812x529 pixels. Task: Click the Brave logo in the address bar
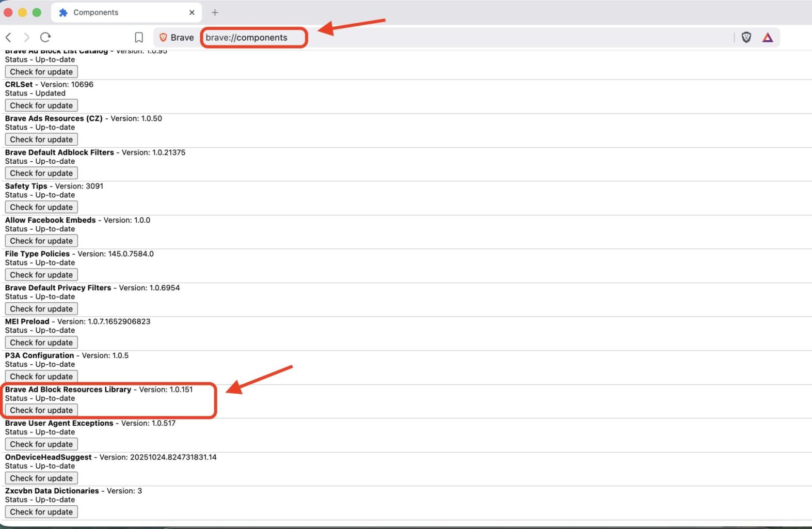[163, 37]
